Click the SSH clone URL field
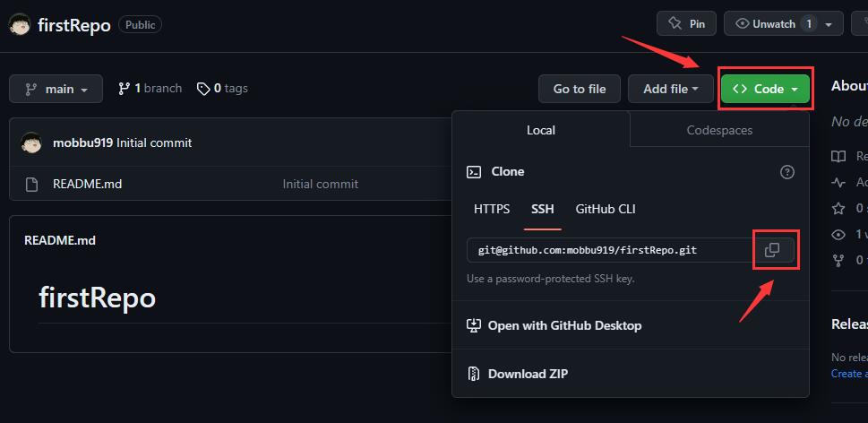 click(x=611, y=250)
